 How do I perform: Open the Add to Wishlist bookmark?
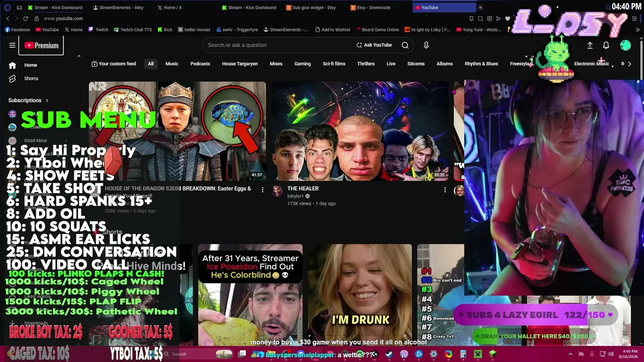point(333,30)
